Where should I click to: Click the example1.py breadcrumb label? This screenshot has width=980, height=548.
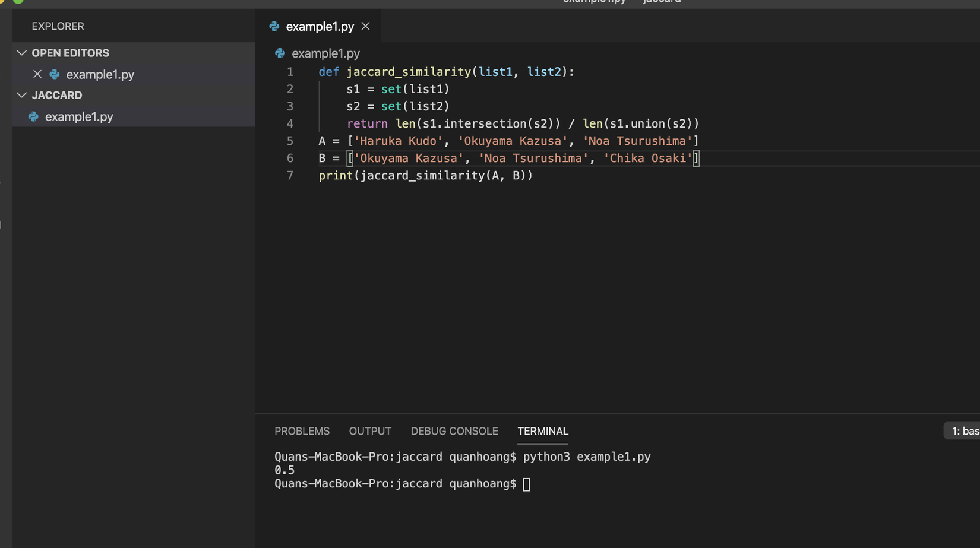pyautogui.click(x=325, y=53)
